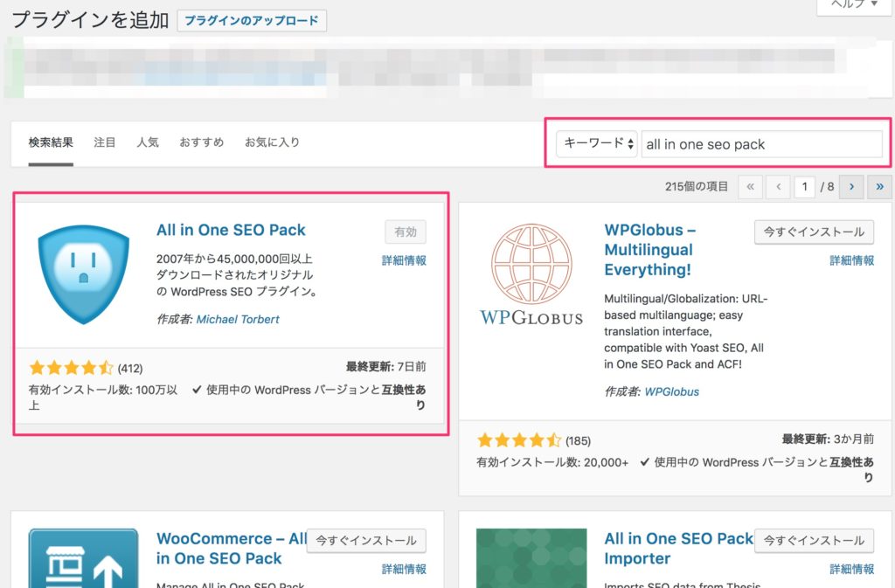
Task: Click the WooCommerce plugin storefront icon
Action: pyautogui.click(x=82, y=559)
